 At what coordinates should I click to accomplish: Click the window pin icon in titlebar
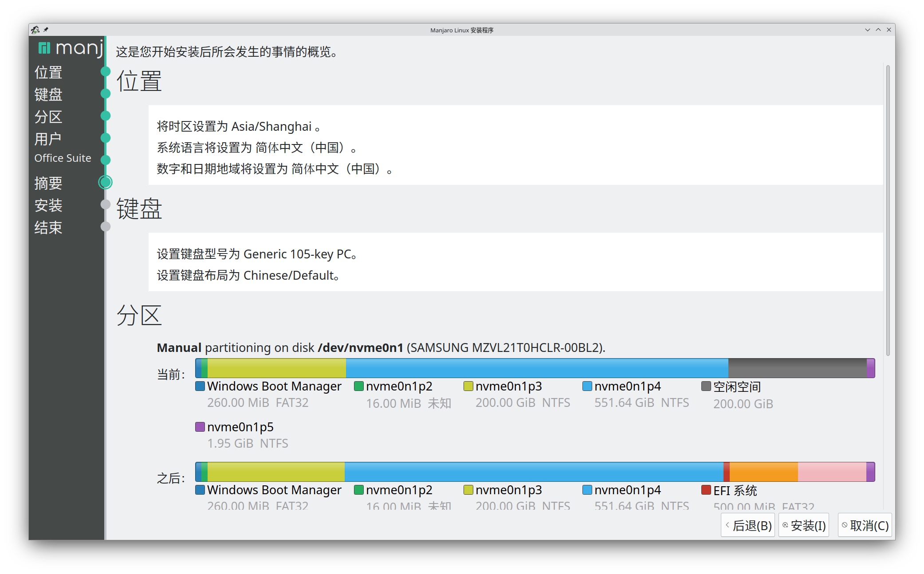46,30
